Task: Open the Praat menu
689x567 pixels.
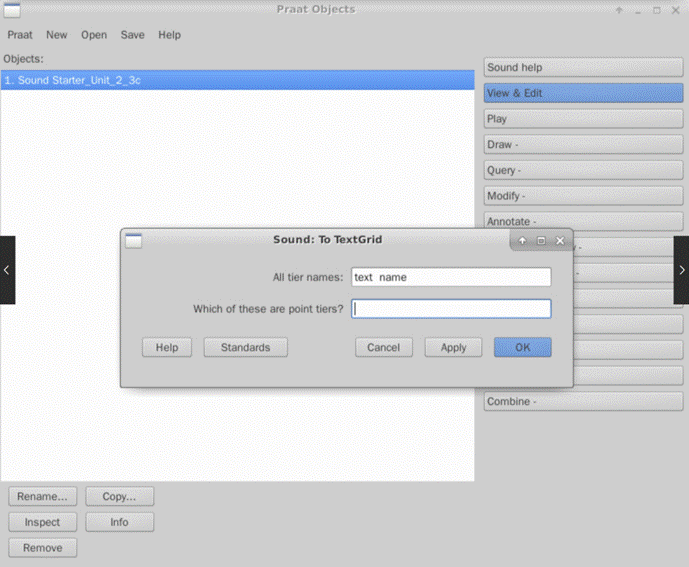Action: (x=20, y=35)
